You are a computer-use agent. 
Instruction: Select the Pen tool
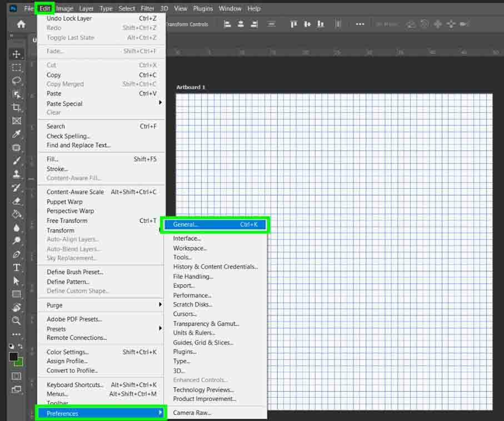pyautogui.click(x=17, y=254)
